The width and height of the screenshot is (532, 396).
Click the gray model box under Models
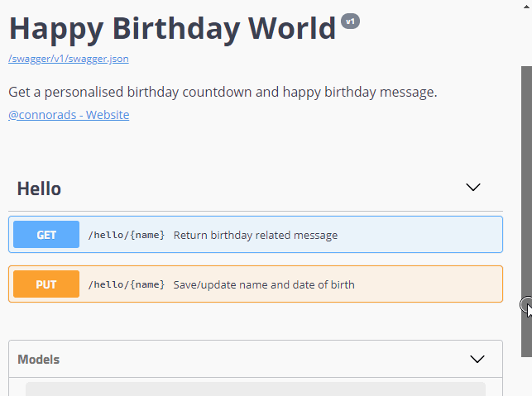click(255, 389)
